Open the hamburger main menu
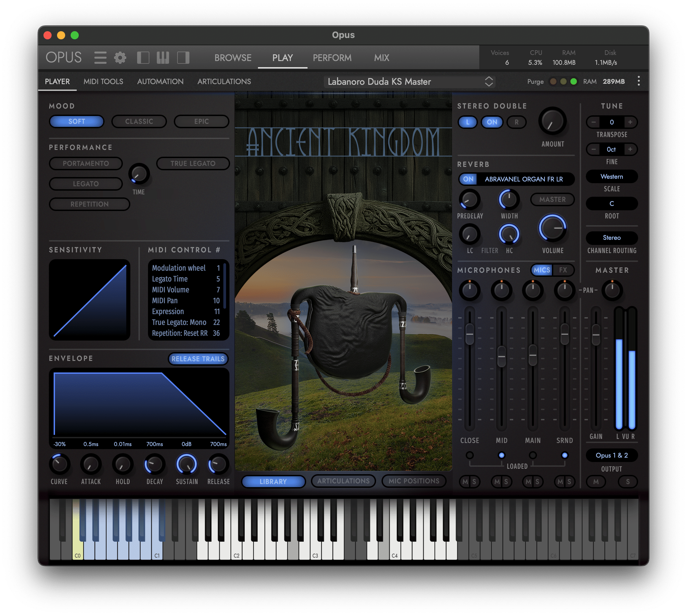Image resolution: width=687 pixels, height=616 pixels. [x=100, y=58]
